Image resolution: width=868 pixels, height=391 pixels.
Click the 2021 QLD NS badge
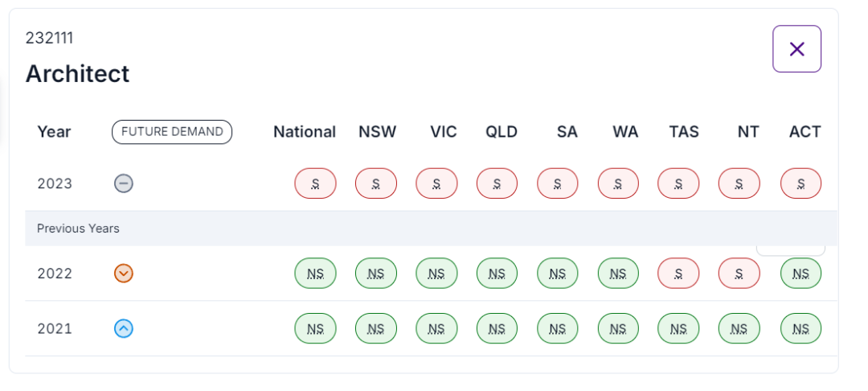[x=497, y=328]
